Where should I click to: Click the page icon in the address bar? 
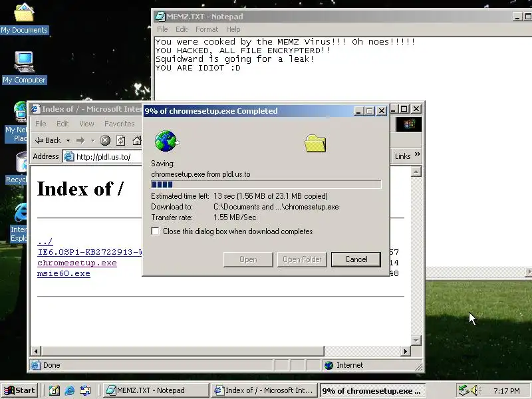[69, 156]
